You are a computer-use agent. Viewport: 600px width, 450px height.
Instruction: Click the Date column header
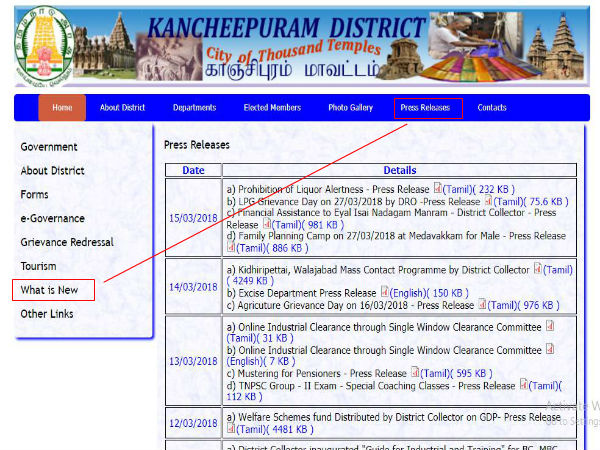tap(193, 170)
